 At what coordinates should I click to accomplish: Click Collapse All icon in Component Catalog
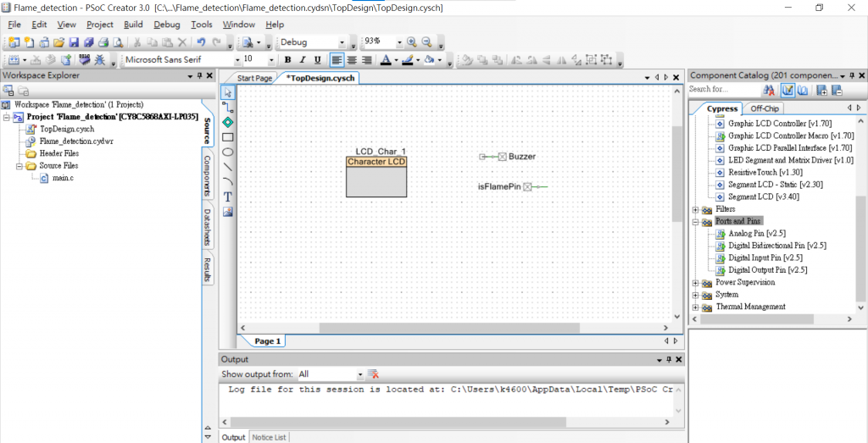[x=837, y=90]
